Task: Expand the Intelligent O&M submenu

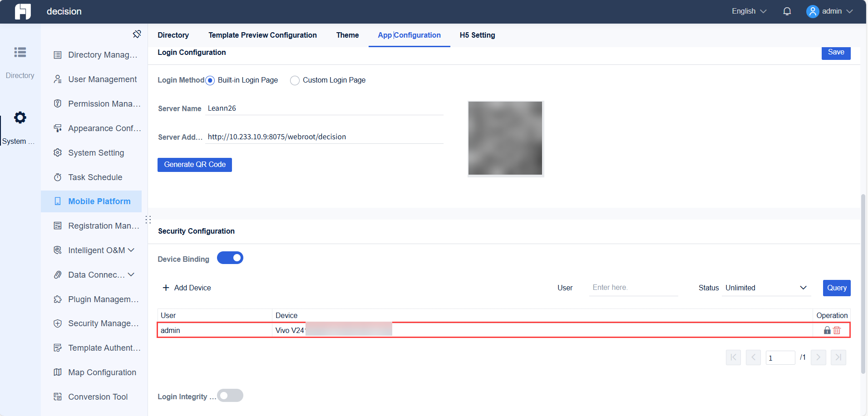Action: (131, 250)
